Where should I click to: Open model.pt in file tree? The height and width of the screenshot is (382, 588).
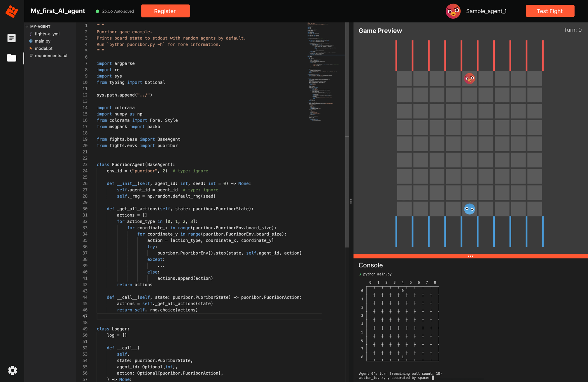coord(43,48)
